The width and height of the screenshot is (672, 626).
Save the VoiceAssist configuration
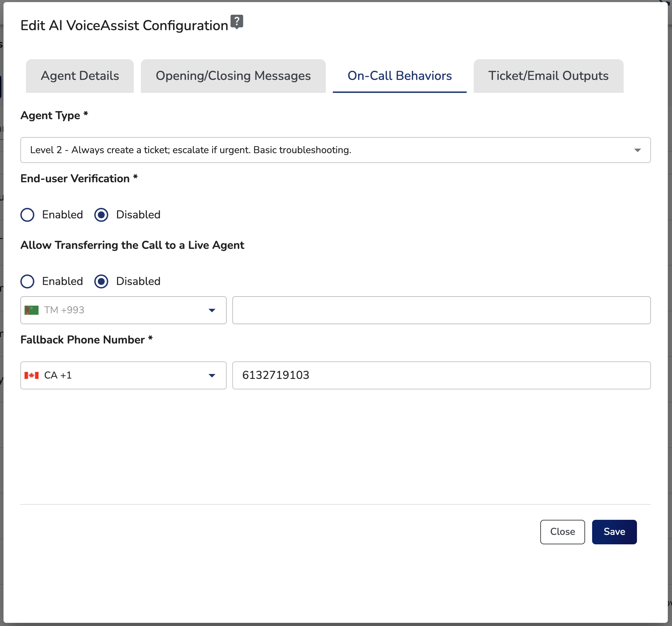coord(614,532)
